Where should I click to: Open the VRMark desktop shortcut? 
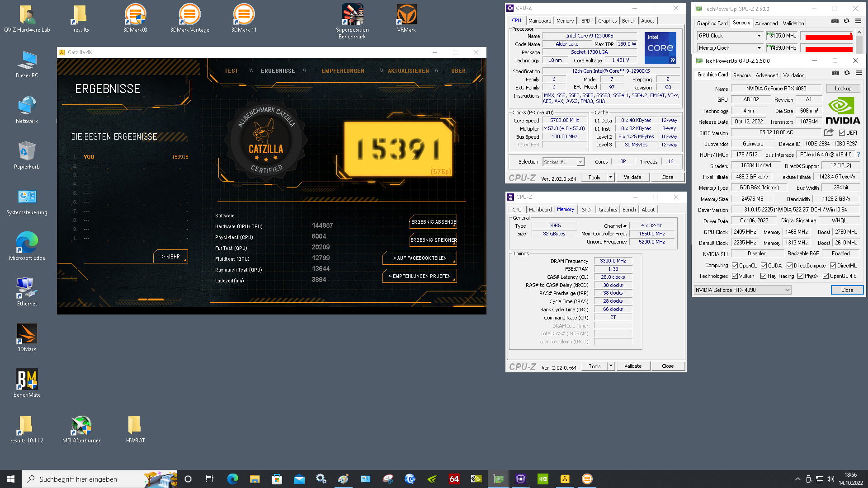click(406, 19)
